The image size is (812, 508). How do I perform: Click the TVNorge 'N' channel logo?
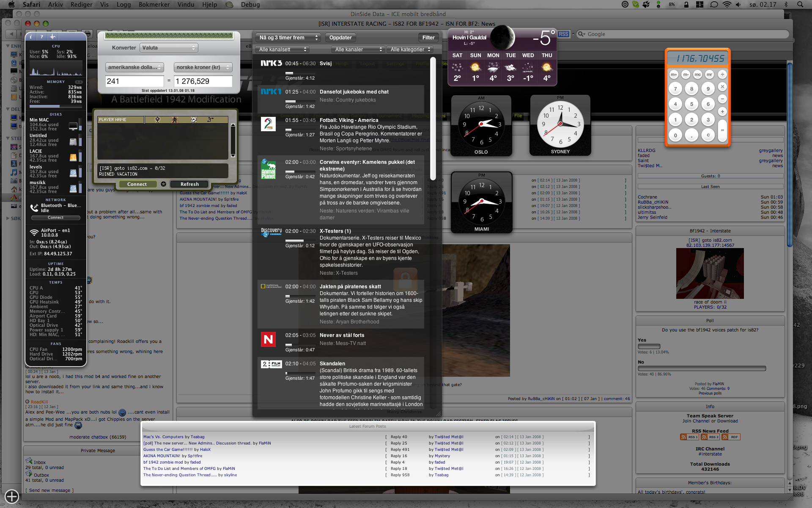268,339
